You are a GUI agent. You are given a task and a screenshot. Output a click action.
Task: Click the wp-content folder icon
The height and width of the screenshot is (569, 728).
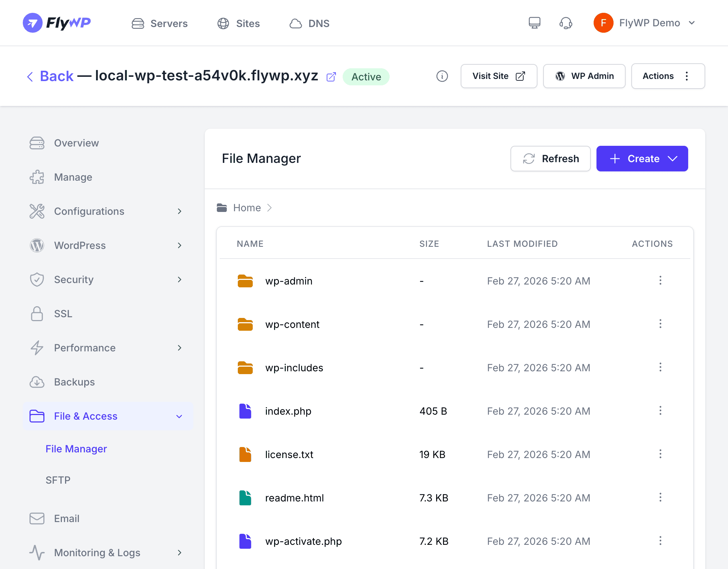pyautogui.click(x=245, y=324)
